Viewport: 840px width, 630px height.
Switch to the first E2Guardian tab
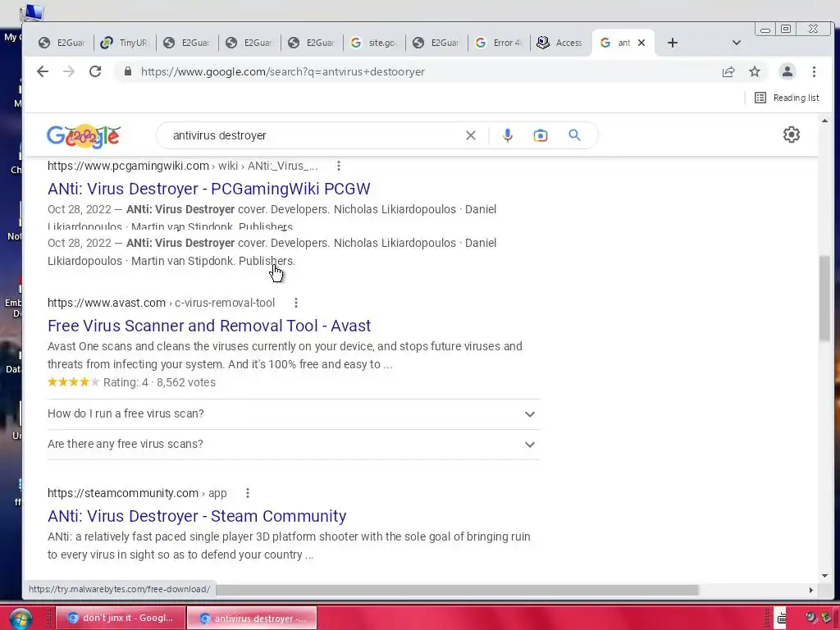pos(62,43)
